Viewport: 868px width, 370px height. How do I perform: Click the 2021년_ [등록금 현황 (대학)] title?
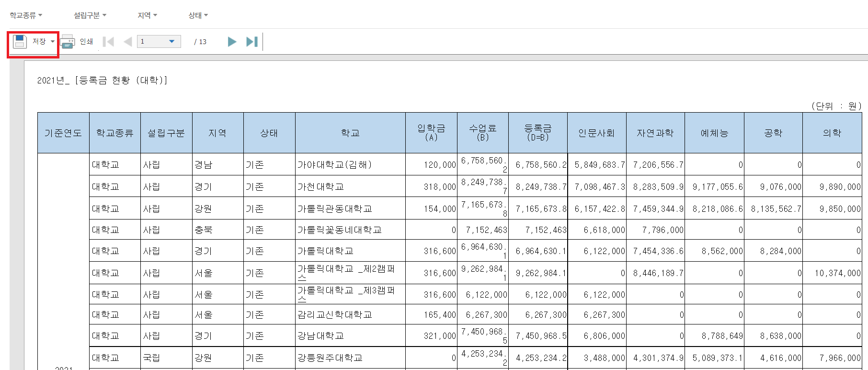[x=102, y=80]
